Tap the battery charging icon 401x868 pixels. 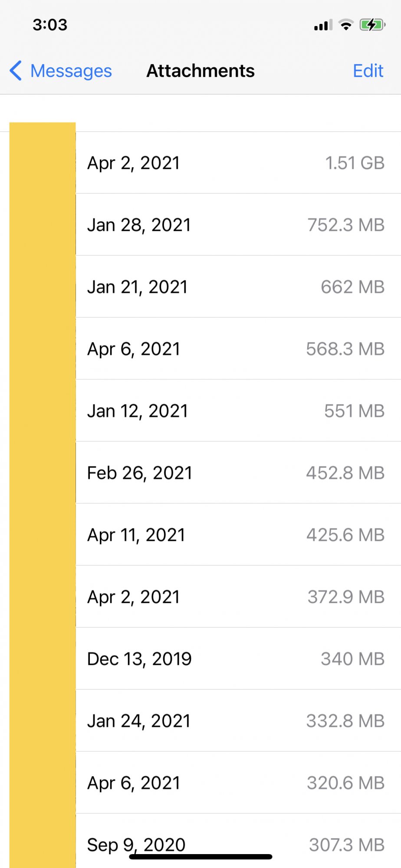pos(372,25)
